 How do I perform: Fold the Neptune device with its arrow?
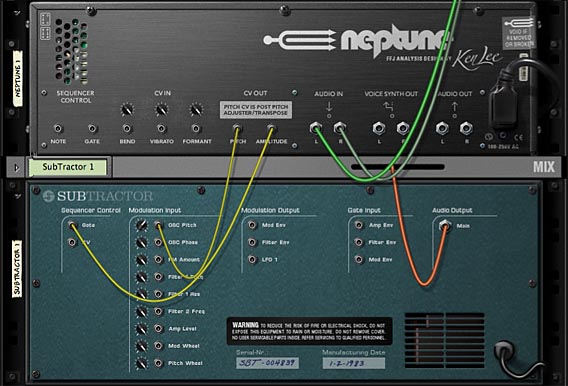(17, 13)
